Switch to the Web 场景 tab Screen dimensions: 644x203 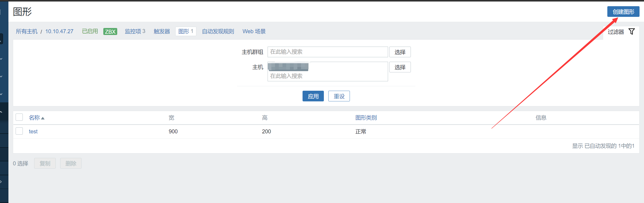[254, 31]
